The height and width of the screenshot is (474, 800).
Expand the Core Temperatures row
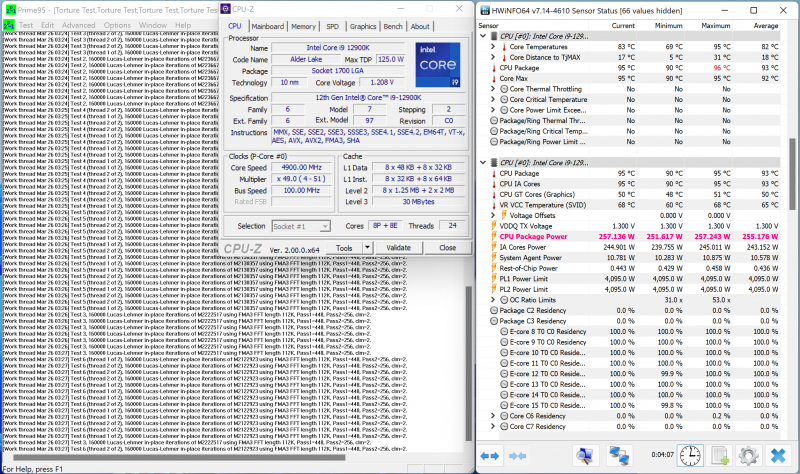coord(493,46)
